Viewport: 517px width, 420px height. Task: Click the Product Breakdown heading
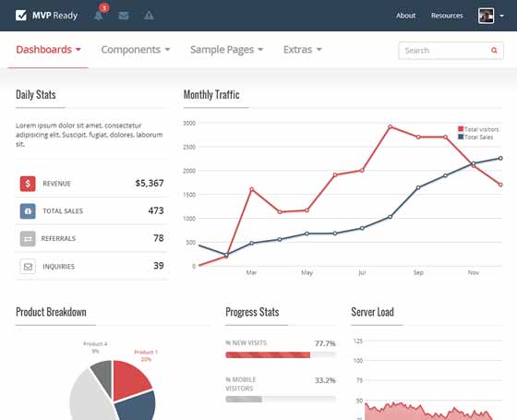[51, 312]
